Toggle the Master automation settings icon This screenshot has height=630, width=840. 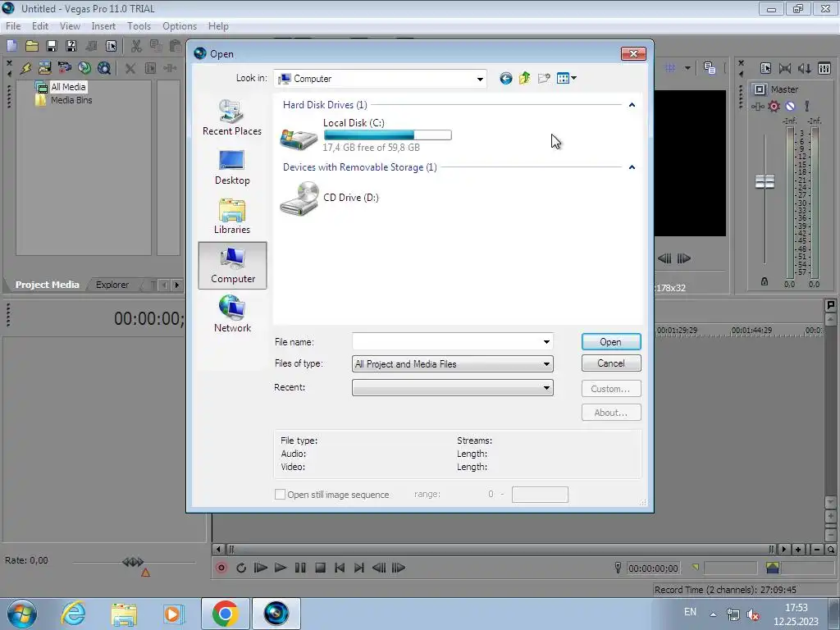coord(757,106)
